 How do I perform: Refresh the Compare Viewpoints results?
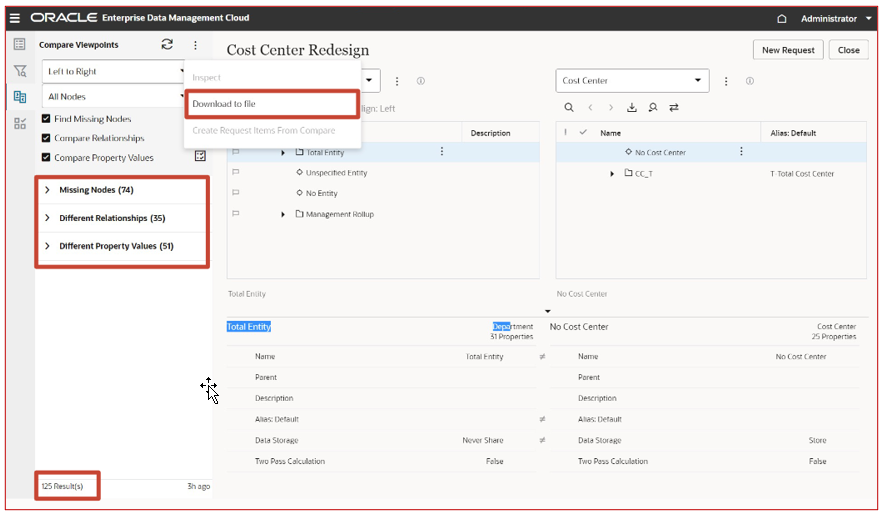point(167,44)
